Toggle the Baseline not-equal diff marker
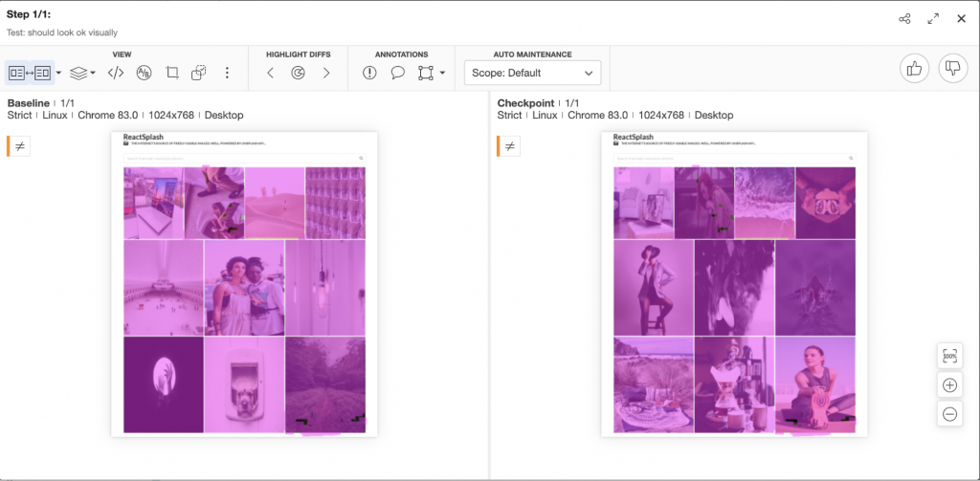 point(21,146)
